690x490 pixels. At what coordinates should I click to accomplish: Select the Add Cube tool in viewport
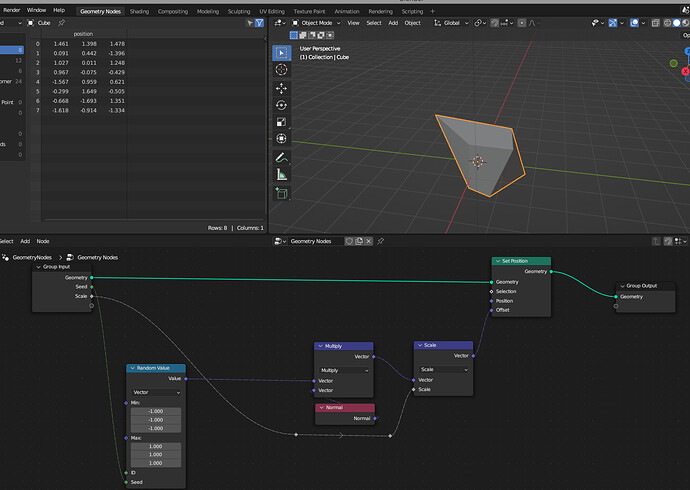point(282,193)
